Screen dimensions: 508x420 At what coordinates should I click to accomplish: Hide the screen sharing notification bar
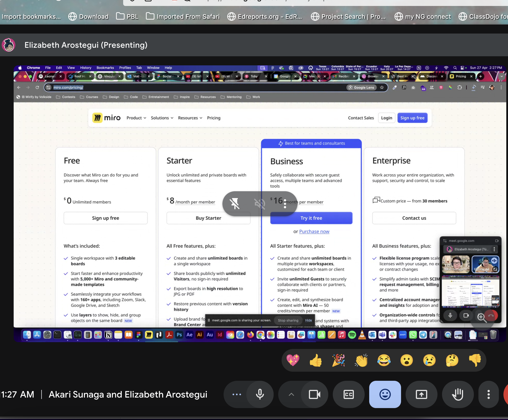pyautogui.click(x=309, y=320)
